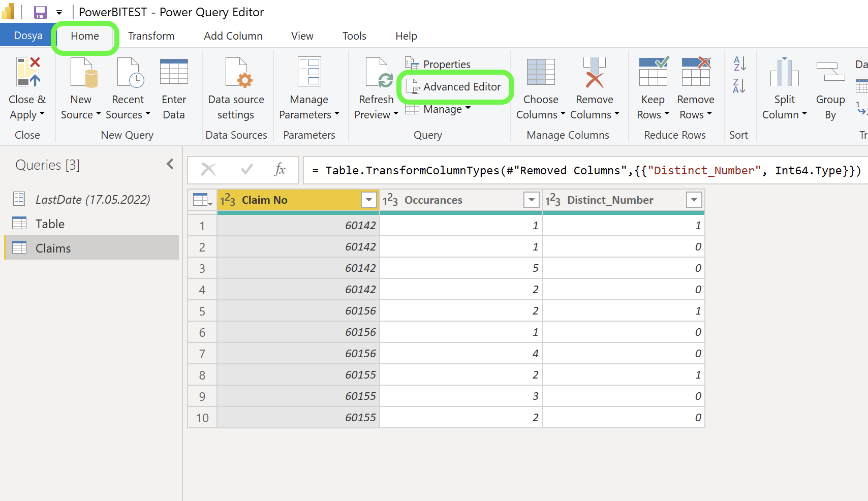868x501 pixels.
Task: Click the Keep Rows icon
Action: (x=654, y=71)
